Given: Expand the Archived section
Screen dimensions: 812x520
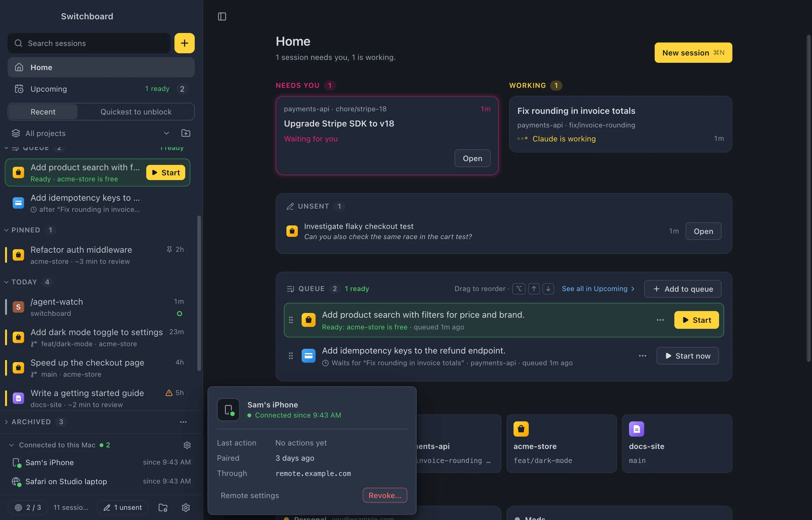Looking at the screenshot, I should 6,422.
